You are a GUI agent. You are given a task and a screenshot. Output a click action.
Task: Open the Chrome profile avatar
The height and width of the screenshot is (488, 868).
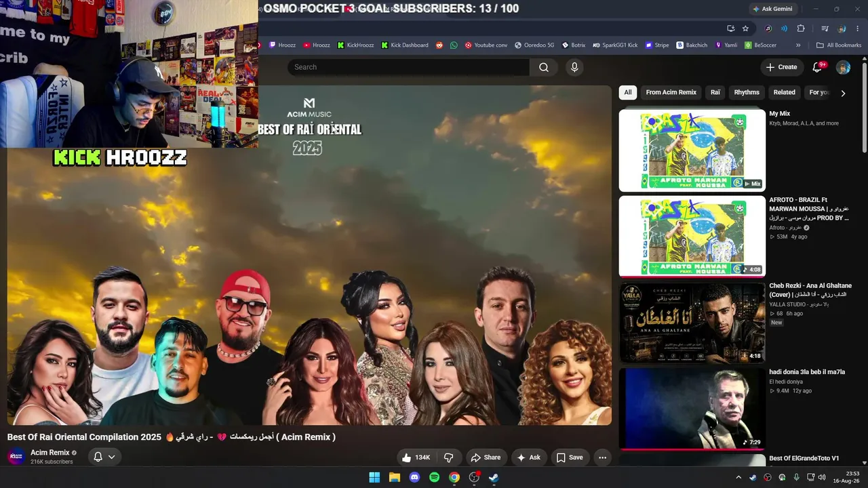pos(842,28)
